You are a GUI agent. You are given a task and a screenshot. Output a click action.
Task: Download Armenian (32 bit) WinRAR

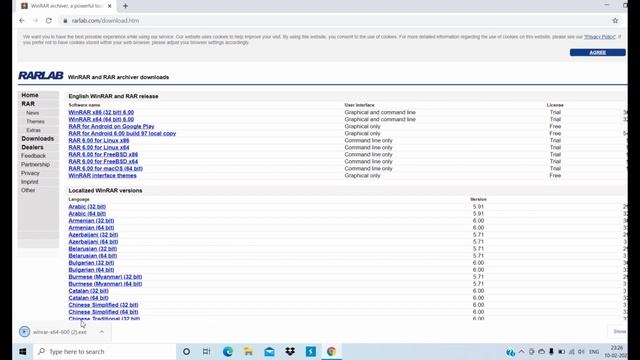tap(91, 220)
